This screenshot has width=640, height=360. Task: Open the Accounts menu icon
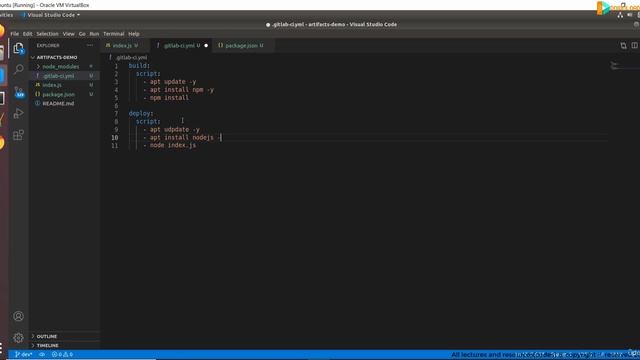[18, 316]
